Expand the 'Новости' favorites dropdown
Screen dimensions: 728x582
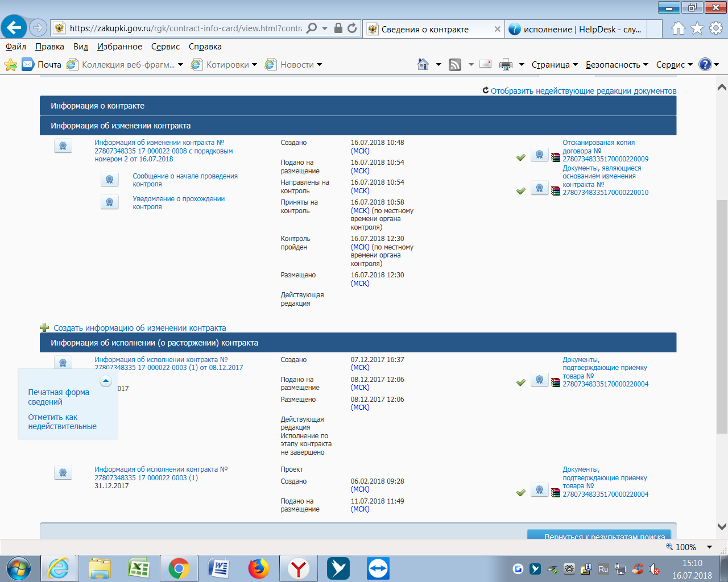[x=319, y=65]
